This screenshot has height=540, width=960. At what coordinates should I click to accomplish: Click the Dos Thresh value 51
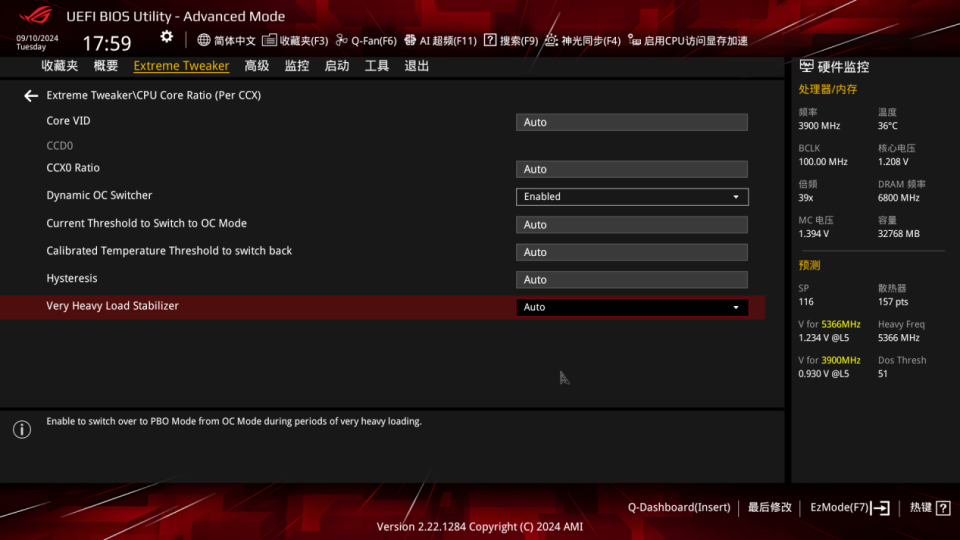point(882,374)
